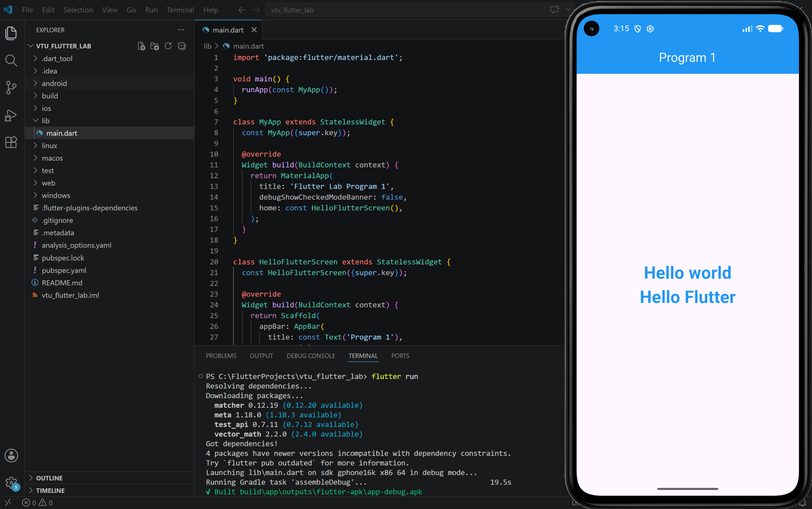812x509 pixels.
Task: Switch to the PROBLEMS panel tab
Action: coord(221,356)
